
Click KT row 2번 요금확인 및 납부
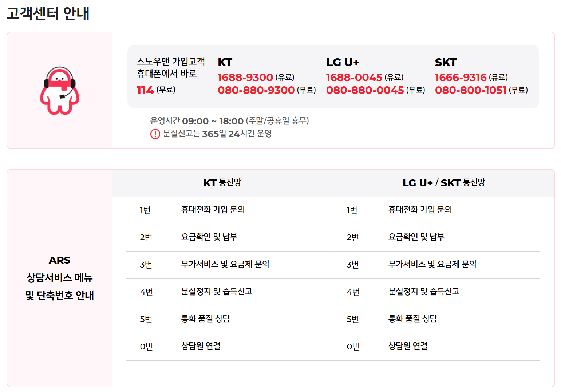coord(209,237)
